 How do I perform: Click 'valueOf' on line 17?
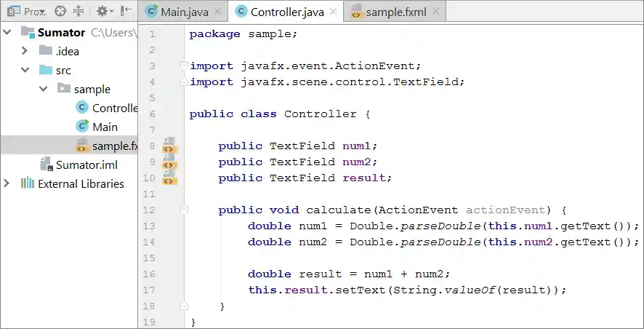tap(470, 290)
